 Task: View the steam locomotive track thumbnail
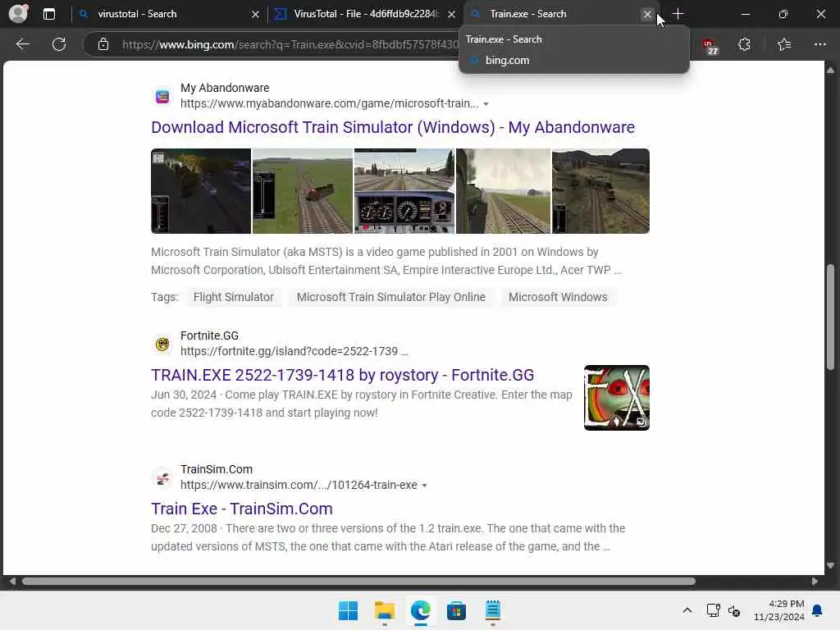tap(503, 191)
